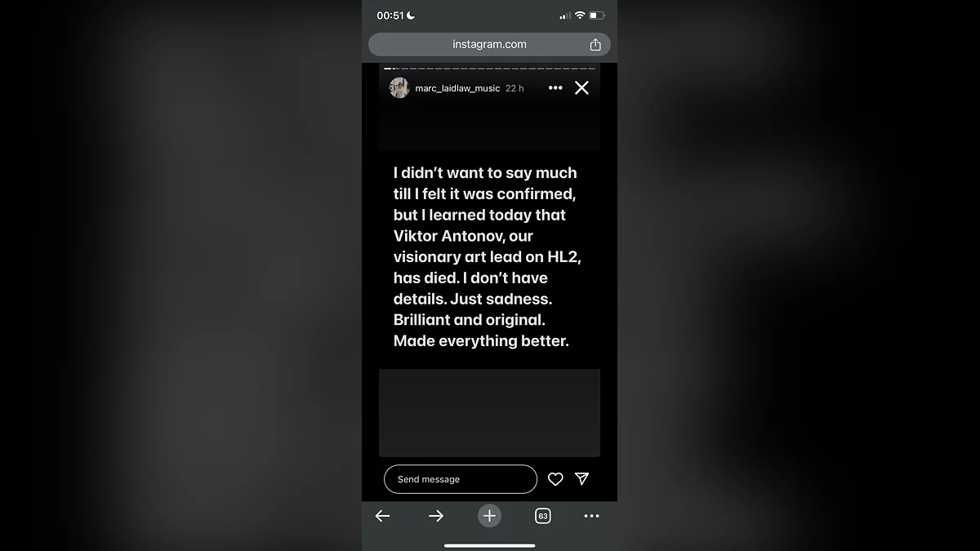Tap the share icon in address bar
980x551 pixels.
pyautogui.click(x=595, y=44)
